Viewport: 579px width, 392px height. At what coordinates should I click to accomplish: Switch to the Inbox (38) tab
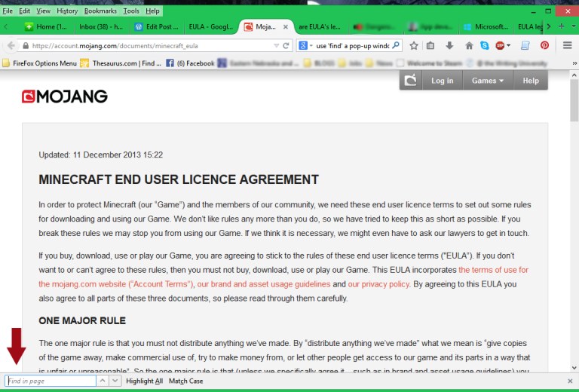click(101, 26)
